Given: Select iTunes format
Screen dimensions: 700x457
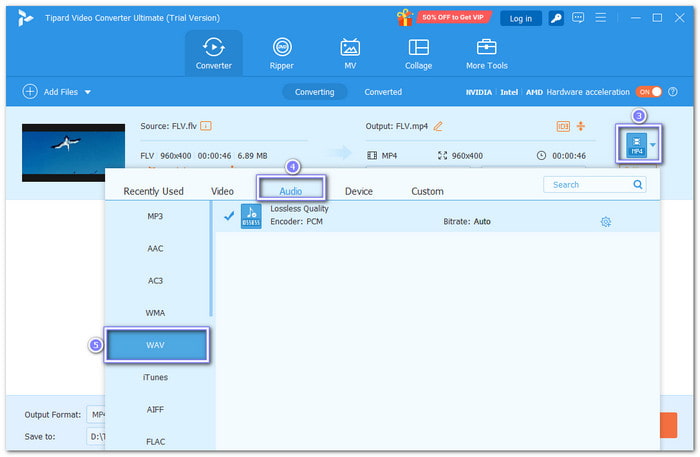Looking at the screenshot, I should [x=155, y=377].
